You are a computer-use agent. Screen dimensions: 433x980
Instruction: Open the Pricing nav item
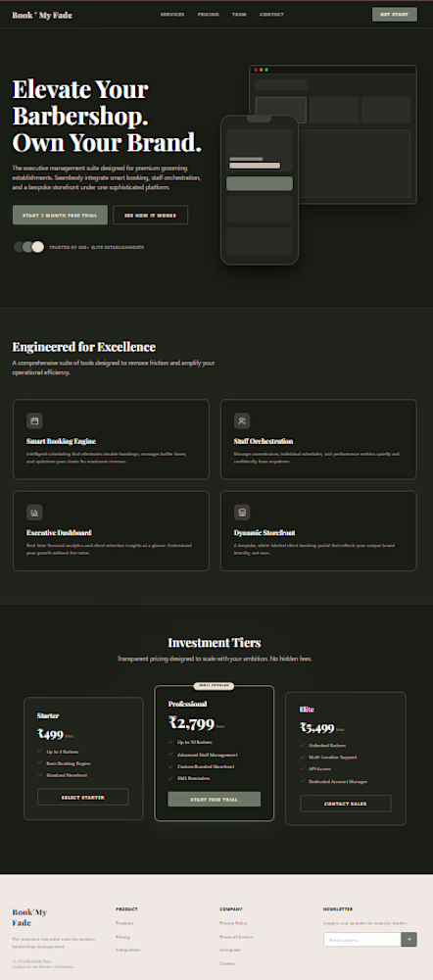tap(208, 15)
